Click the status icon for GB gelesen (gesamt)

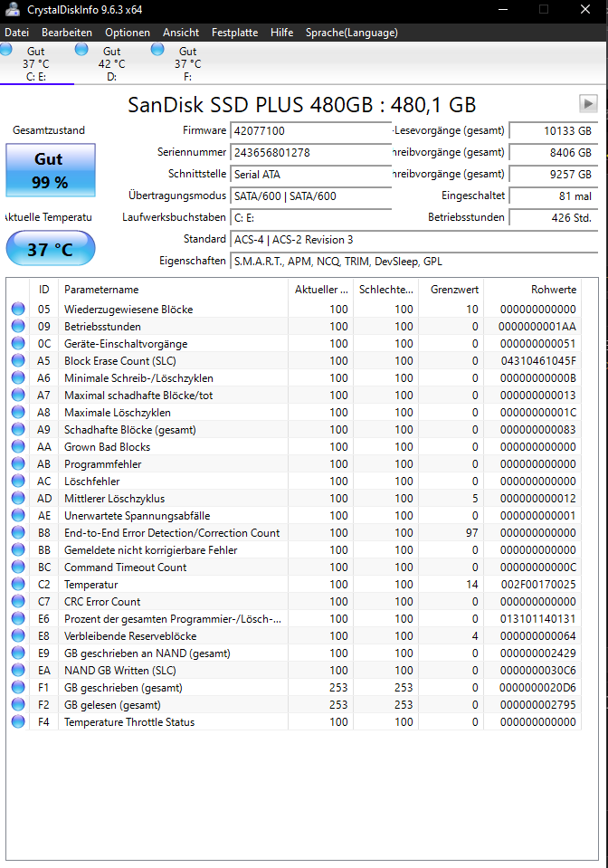click(x=18, y=704)
